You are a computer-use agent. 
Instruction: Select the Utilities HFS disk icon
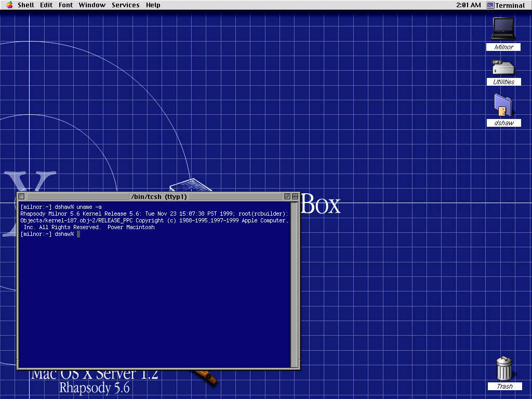click(x=503, y=67)
